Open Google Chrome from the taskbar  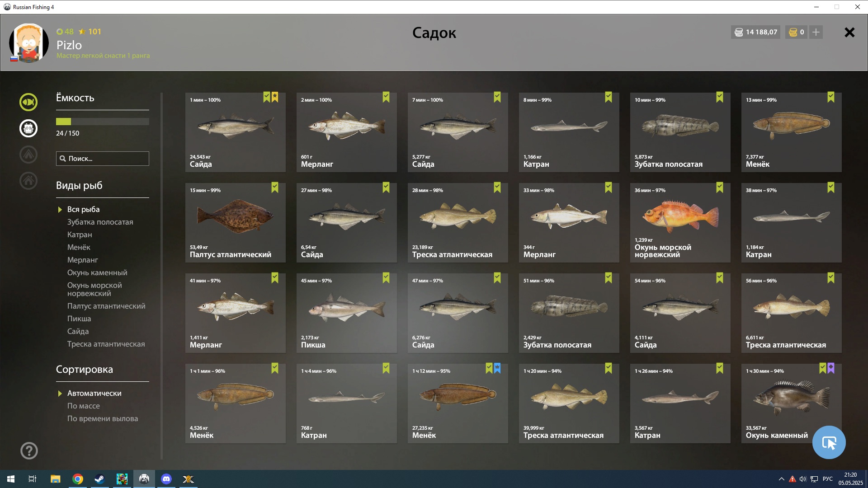[x=78, y=479]
